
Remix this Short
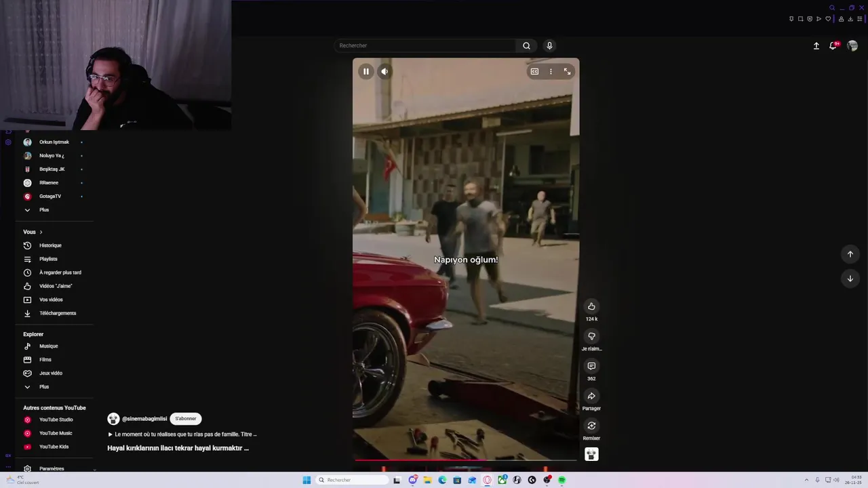point(591,426)
